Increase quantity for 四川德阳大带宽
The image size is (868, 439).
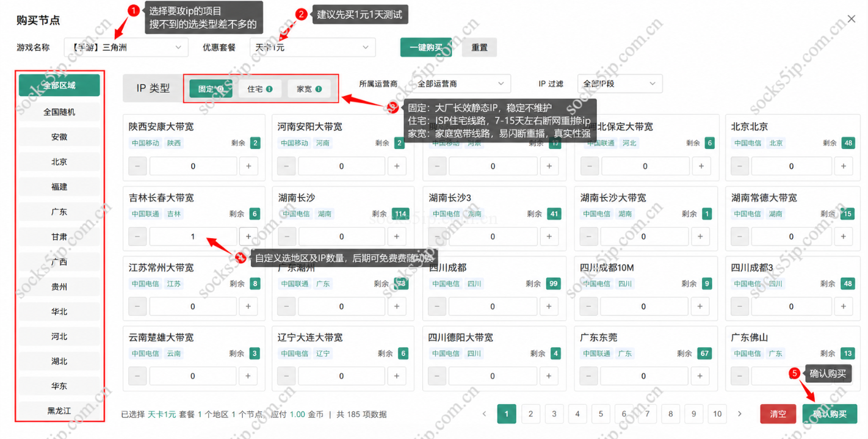click(x=549, y=376)
